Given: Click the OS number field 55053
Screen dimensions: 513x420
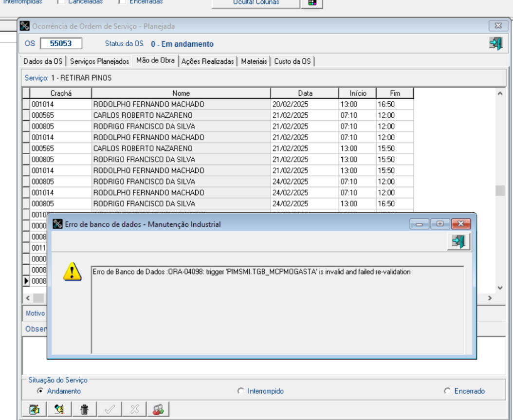Looking at the screenshot, I should click(x=61, y=43).
